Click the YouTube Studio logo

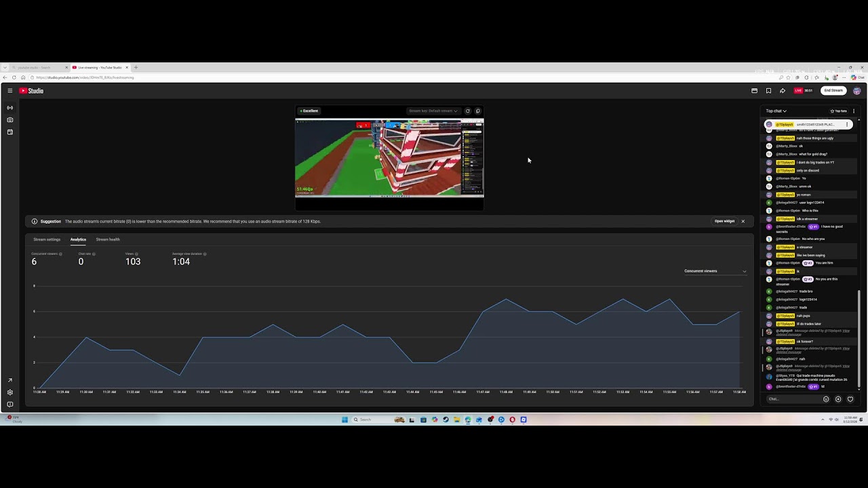coord(31,91)
